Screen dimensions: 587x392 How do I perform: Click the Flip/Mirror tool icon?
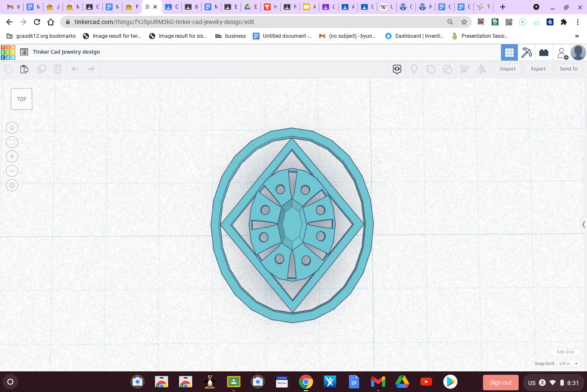click(481, 69)
